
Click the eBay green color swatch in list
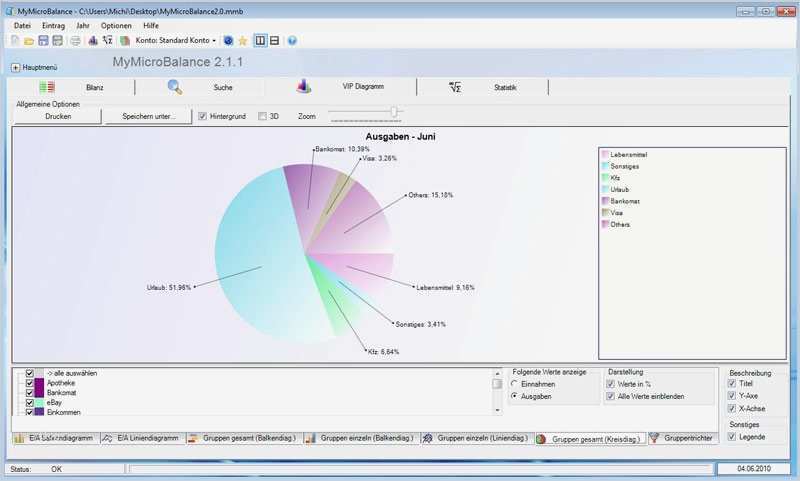pos(39,402)
